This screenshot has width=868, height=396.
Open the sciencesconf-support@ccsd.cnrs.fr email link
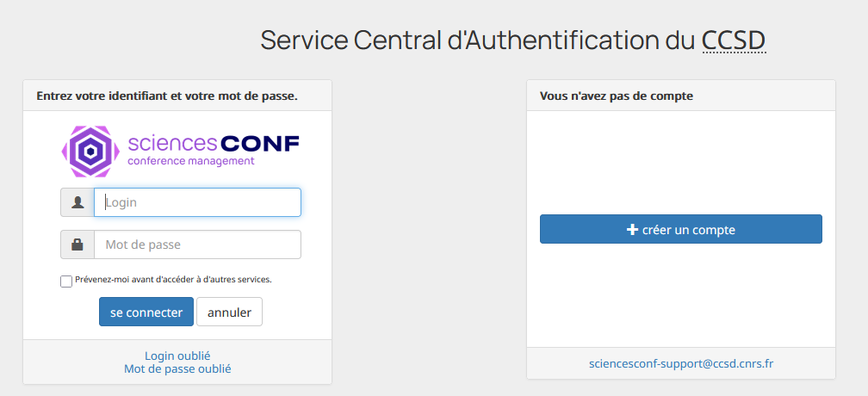[681, 363]
